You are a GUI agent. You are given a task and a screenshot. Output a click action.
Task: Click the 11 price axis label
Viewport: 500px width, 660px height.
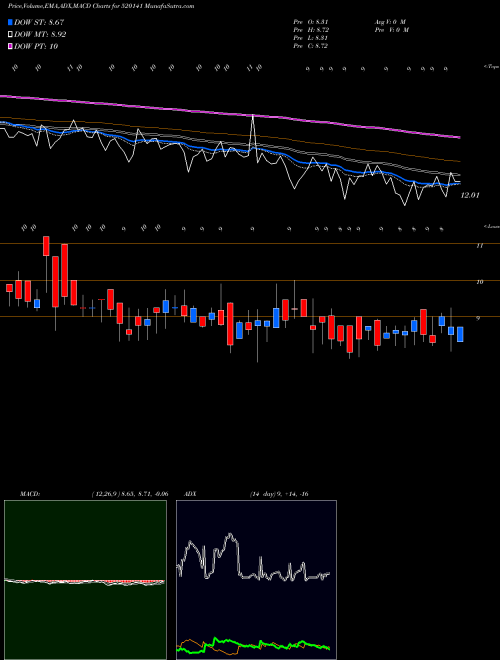click(x=479, y=246)
